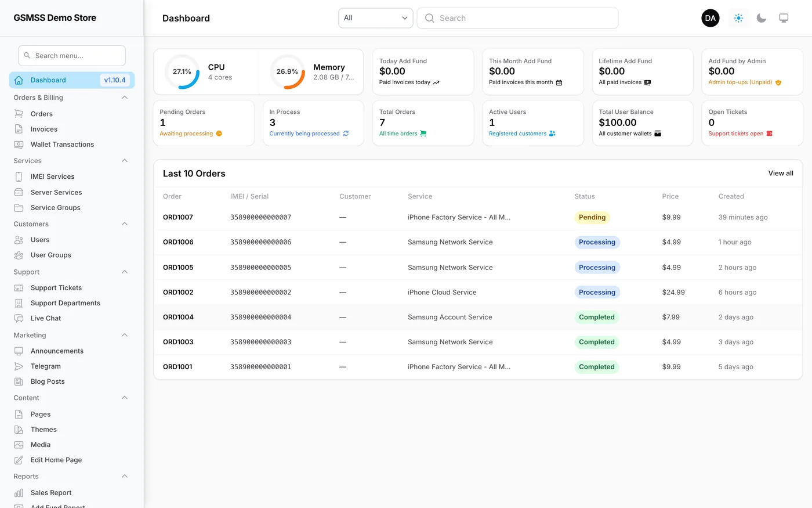Open order ORD1007 link
Screen dimensions: 812x508
pos(177,217)
